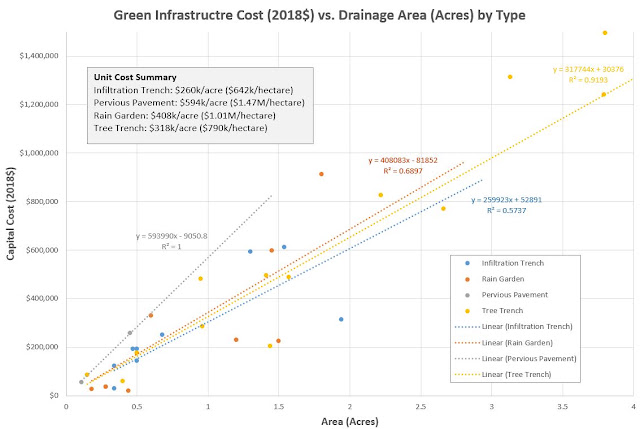Select the 'R² = 1' label

[171, 247]
